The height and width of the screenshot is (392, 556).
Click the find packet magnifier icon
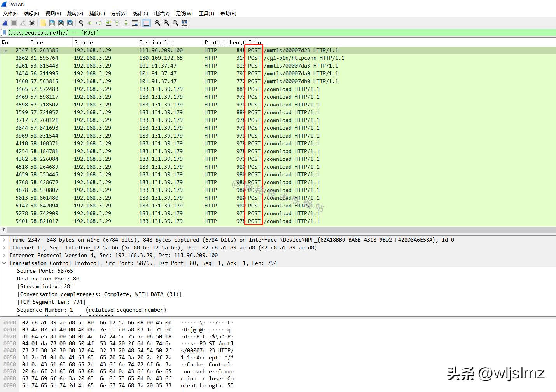click(81, 23)
